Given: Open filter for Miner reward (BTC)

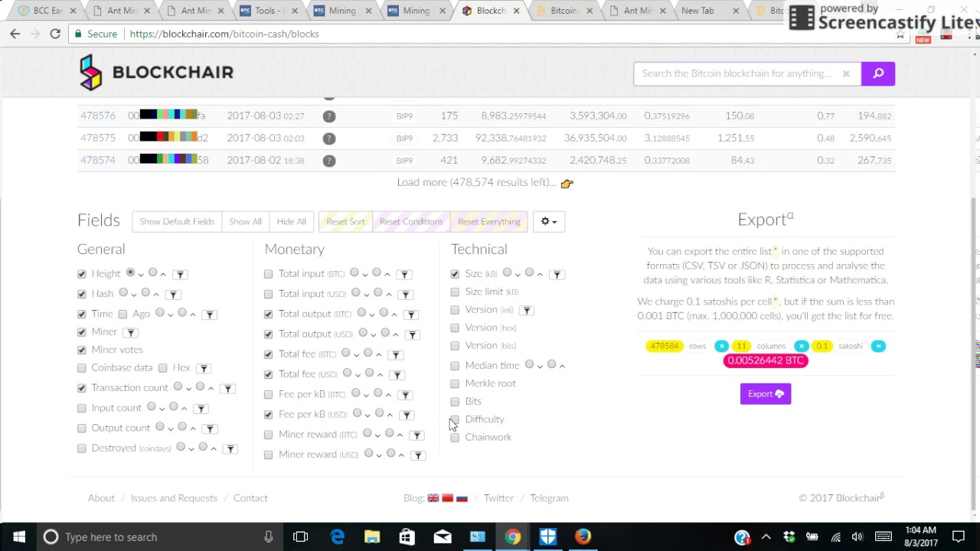Looking at the screenshot, I should point(417,435).
